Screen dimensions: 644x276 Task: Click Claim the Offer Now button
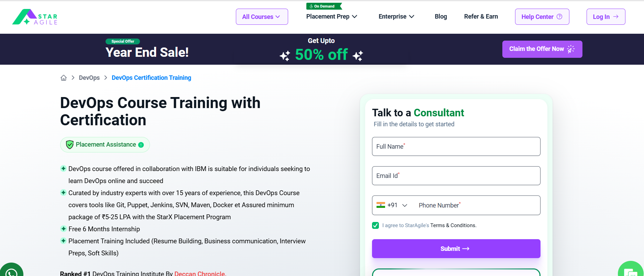coord(542,49)
